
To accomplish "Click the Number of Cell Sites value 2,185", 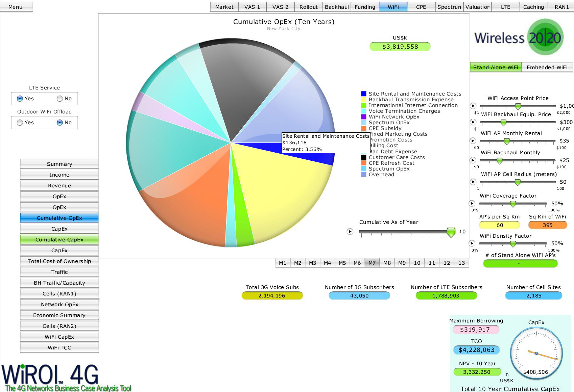I will (x=533, y=296).
